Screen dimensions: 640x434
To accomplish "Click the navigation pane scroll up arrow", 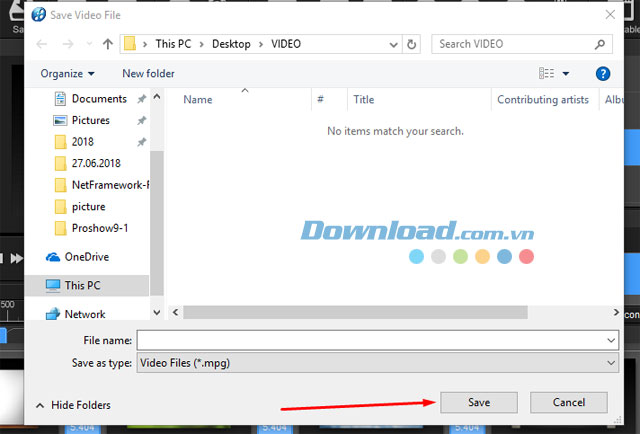I will (x=157, y=97).
